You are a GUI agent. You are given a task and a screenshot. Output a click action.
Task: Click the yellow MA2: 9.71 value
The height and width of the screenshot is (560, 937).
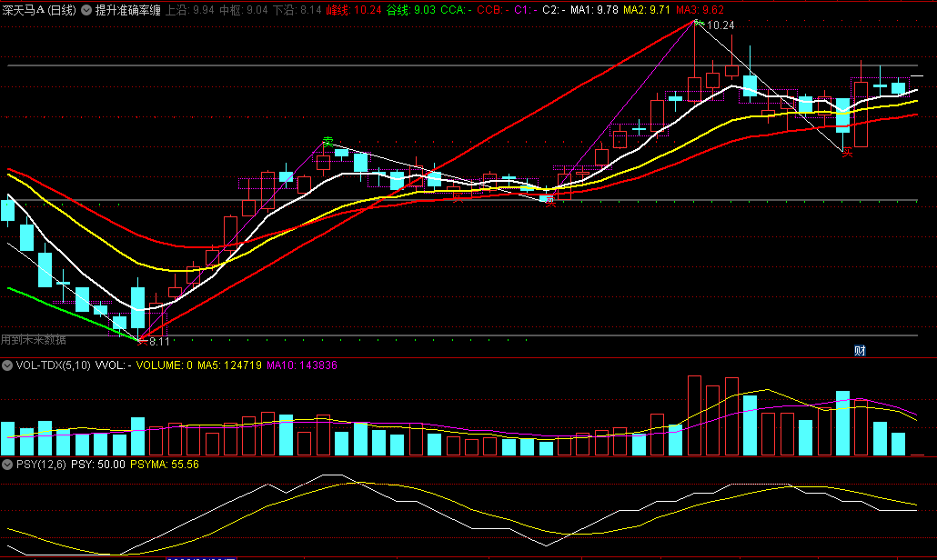click(x=647, y=10)
